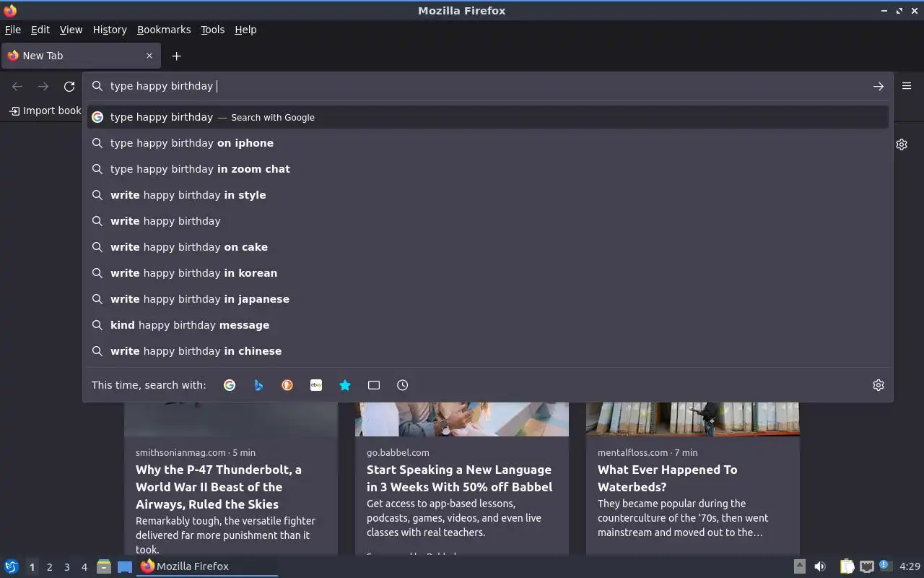The image size is (924, 578).
Task: Open the Edit menu
Action: click(x=40, y=30)
